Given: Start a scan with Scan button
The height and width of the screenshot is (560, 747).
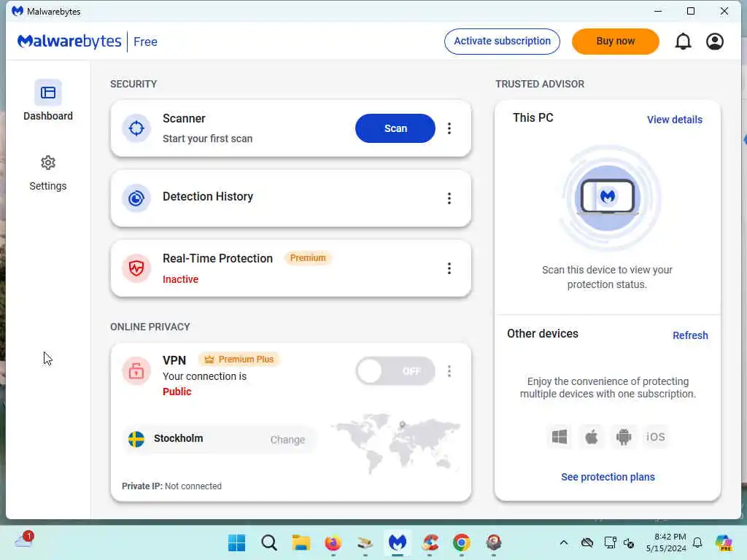Looking at the screenshot, I should [x=395, y=128].
